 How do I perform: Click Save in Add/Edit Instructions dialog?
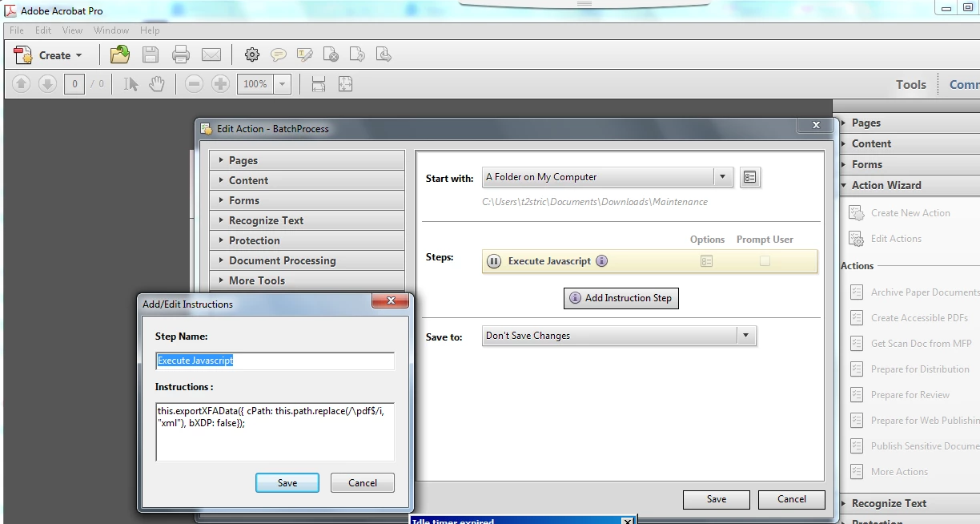click(x=287, y=483)
